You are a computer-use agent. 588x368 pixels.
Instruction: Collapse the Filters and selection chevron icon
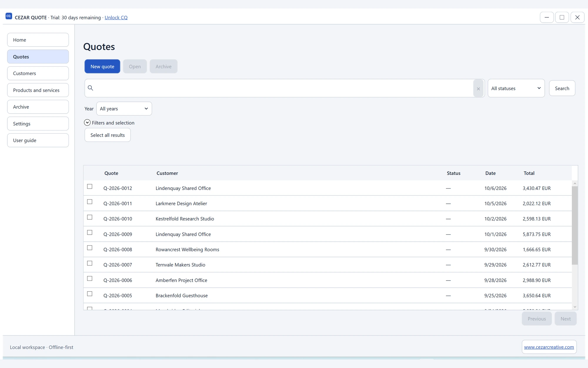[x=87, y=122]
